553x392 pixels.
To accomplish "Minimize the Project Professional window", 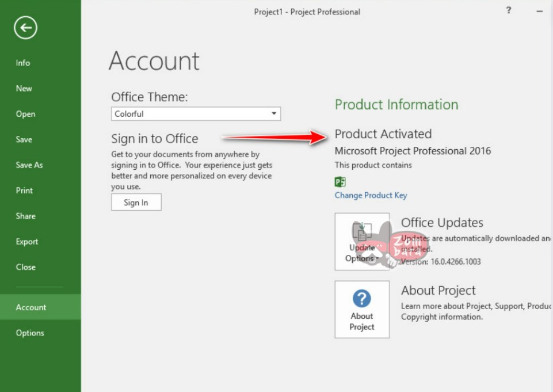I will pos(540,12).
